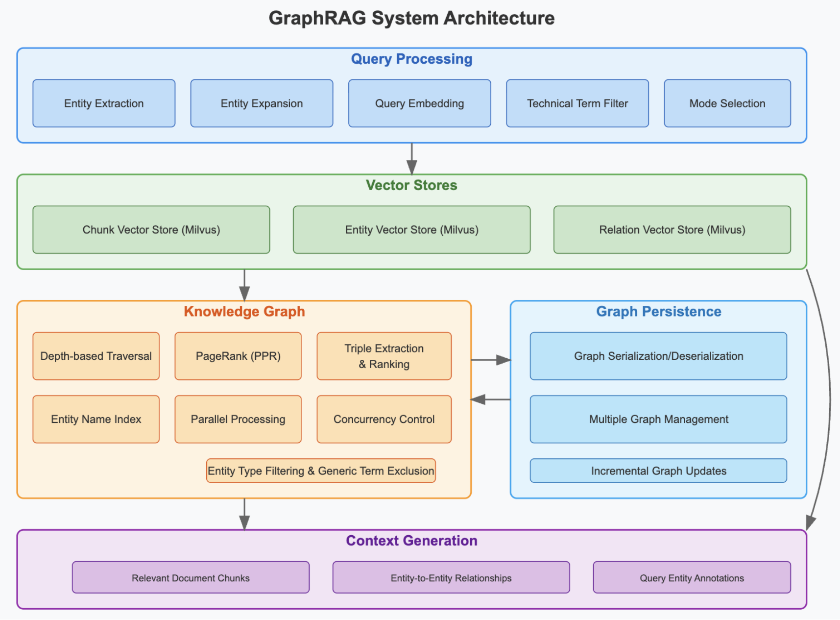The image size is (840, 620).
Task: Select the Query Processing heading
Action: click(x=411, y=59)
